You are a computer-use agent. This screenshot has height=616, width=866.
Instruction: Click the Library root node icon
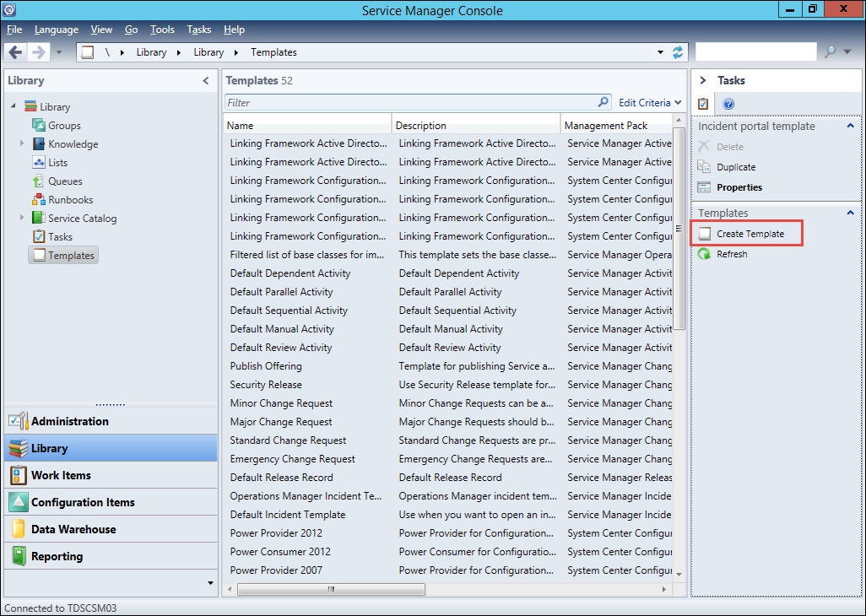click(x=30, y=106)
